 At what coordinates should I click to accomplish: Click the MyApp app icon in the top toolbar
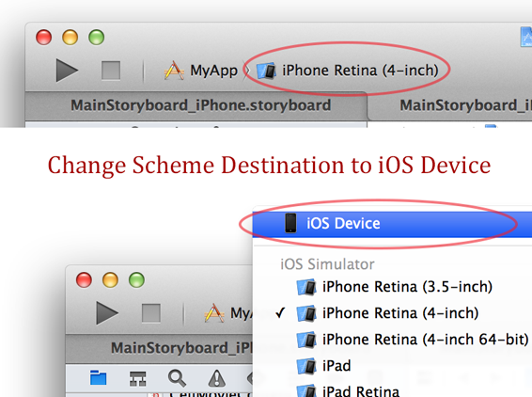coord(174,71)
